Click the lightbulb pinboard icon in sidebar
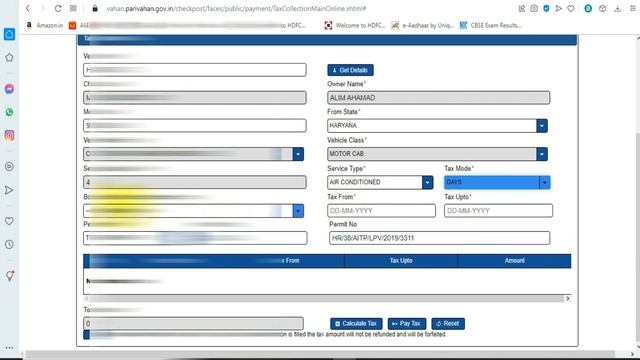The height and width of the screenshot is (360, 640). (9, 276)
